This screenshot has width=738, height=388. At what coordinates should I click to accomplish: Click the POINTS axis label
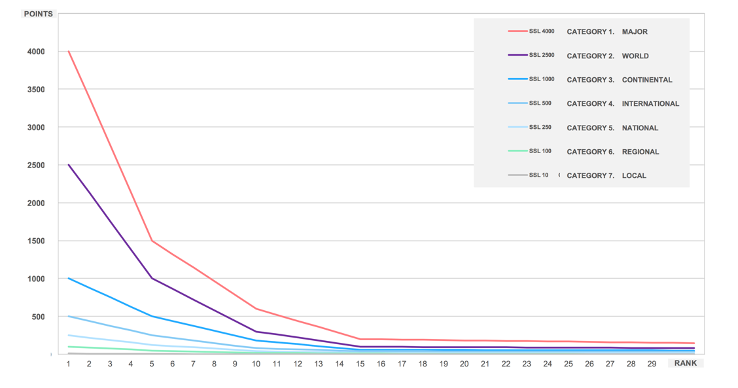click(38, 14)
